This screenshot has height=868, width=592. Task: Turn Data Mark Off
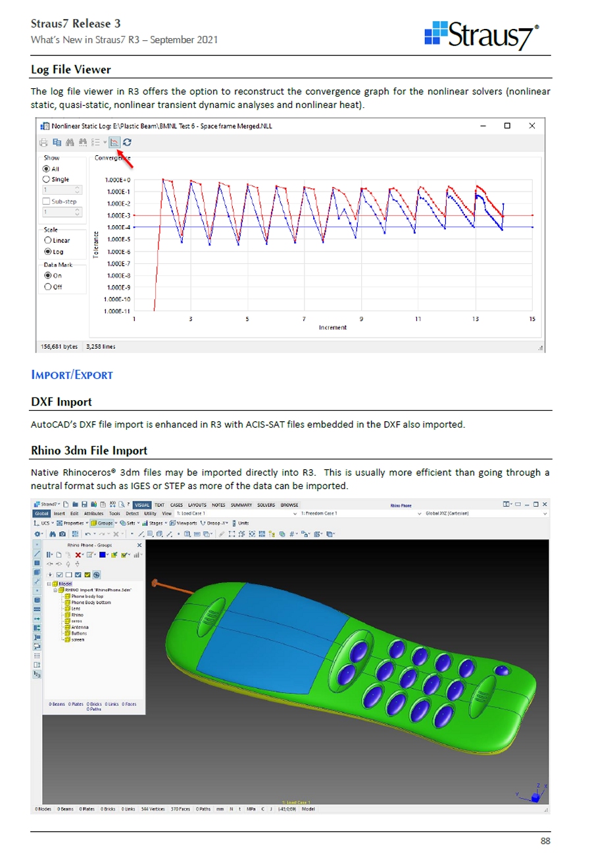pyautogui.click(x=47, y=287)
